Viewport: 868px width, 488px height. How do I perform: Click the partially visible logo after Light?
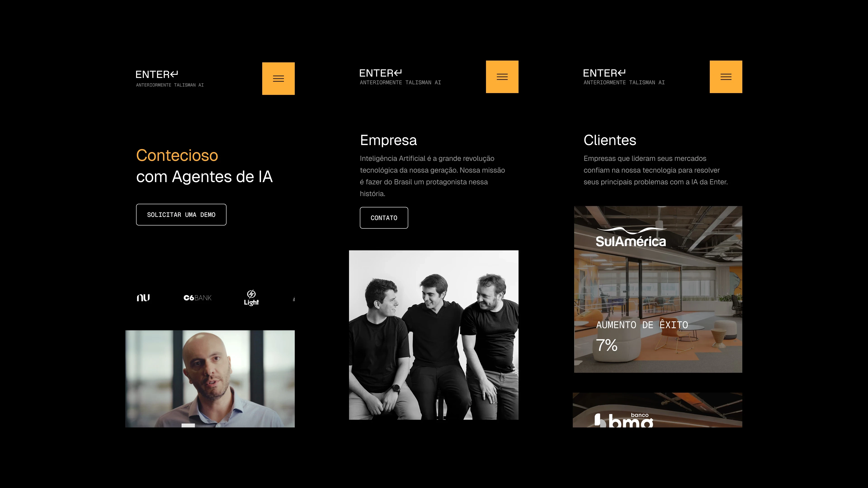(294, 299)
